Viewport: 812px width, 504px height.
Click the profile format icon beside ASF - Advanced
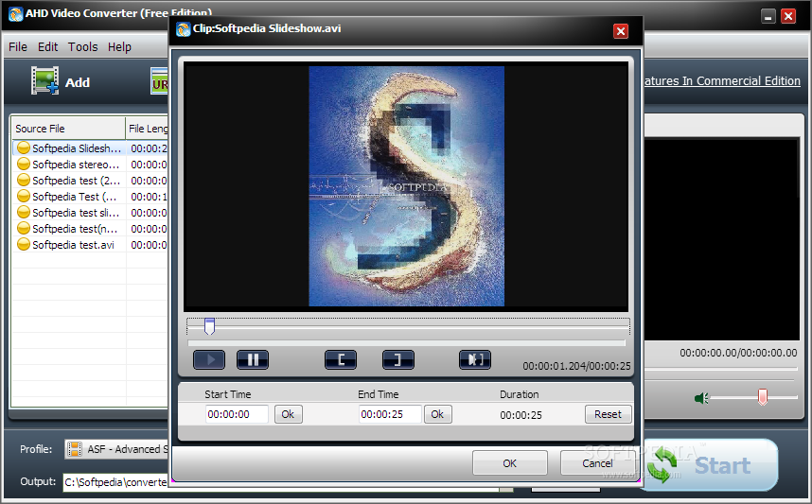point(75,449)
